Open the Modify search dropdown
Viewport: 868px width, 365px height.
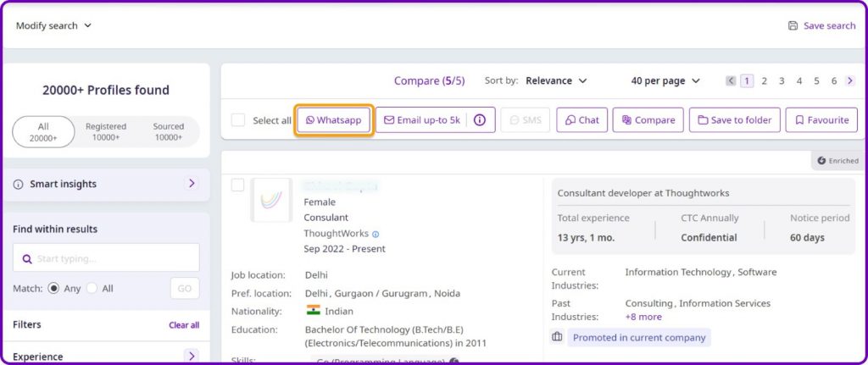point(53,25)
